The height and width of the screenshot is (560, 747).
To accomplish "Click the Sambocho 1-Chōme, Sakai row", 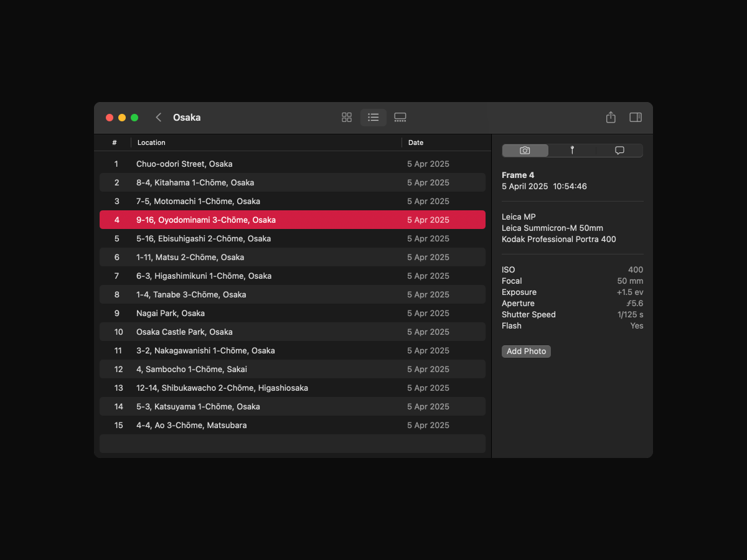I will (293, 370).
